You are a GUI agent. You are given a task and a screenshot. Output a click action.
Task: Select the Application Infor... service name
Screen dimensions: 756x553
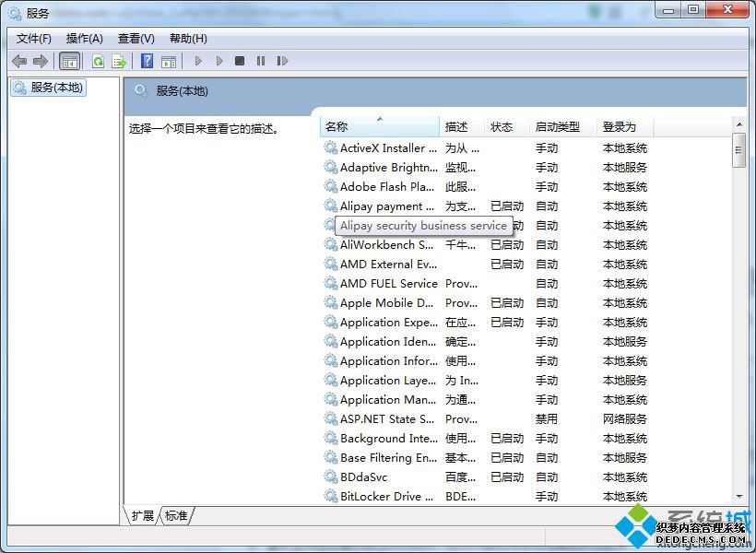[x=389, y=360]
